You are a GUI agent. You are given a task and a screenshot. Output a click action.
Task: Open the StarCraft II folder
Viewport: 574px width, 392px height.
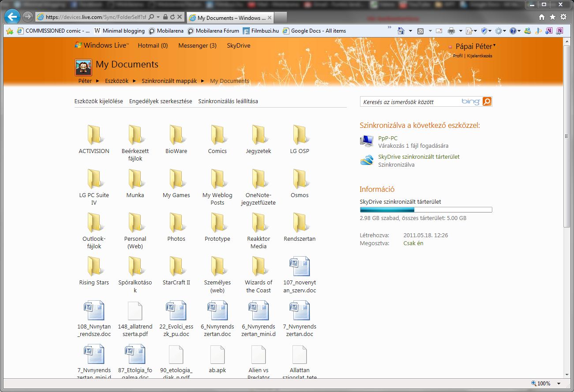click(176, 266)
